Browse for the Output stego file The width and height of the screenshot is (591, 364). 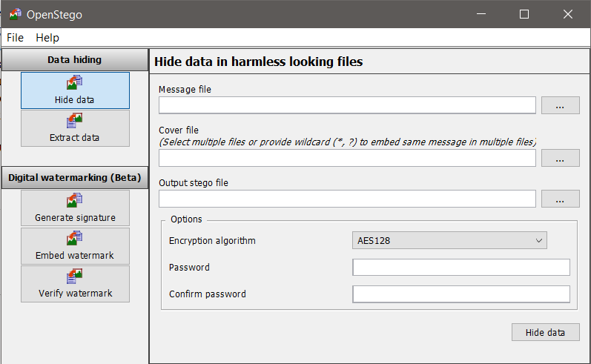click(560, 199)
